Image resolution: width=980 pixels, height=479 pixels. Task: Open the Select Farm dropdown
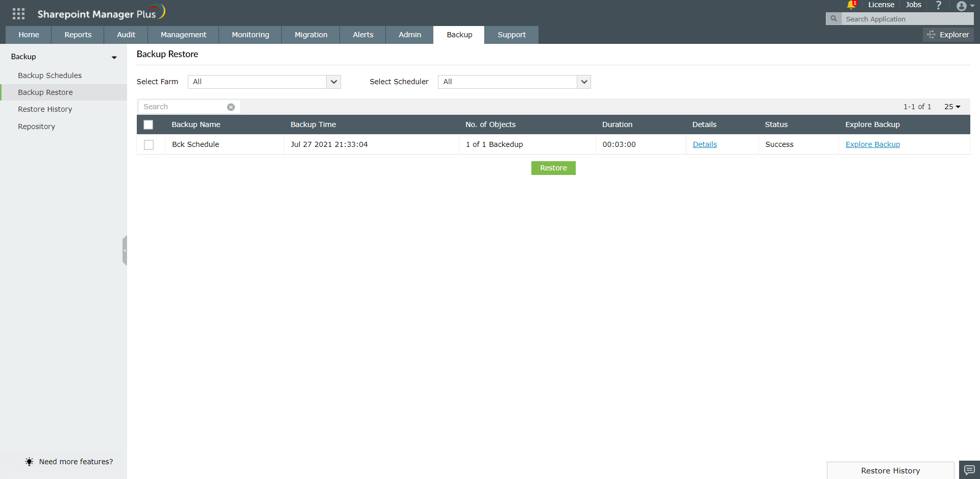coord(333,82)
